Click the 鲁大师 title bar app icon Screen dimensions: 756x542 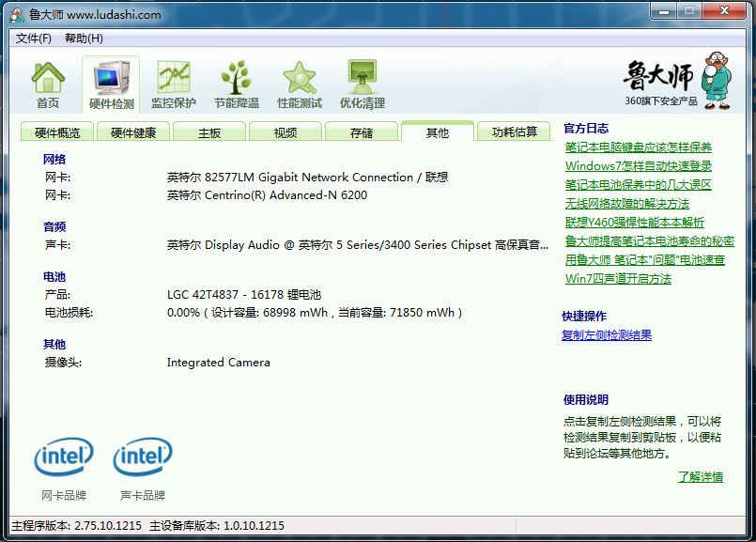(17, 14)
